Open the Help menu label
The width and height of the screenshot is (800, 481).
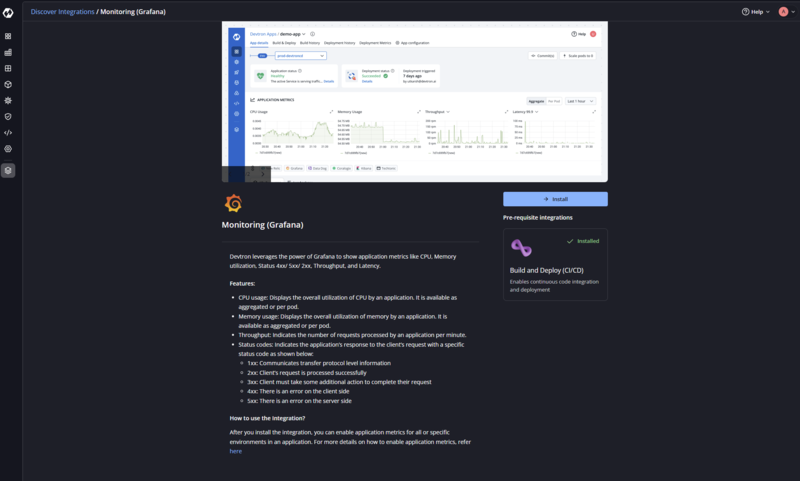tap(757, 12)
